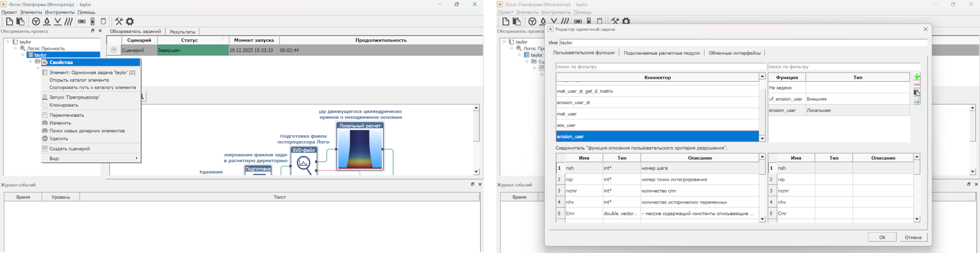Click the play icon in the Сценарий row

tap(114, 50)
